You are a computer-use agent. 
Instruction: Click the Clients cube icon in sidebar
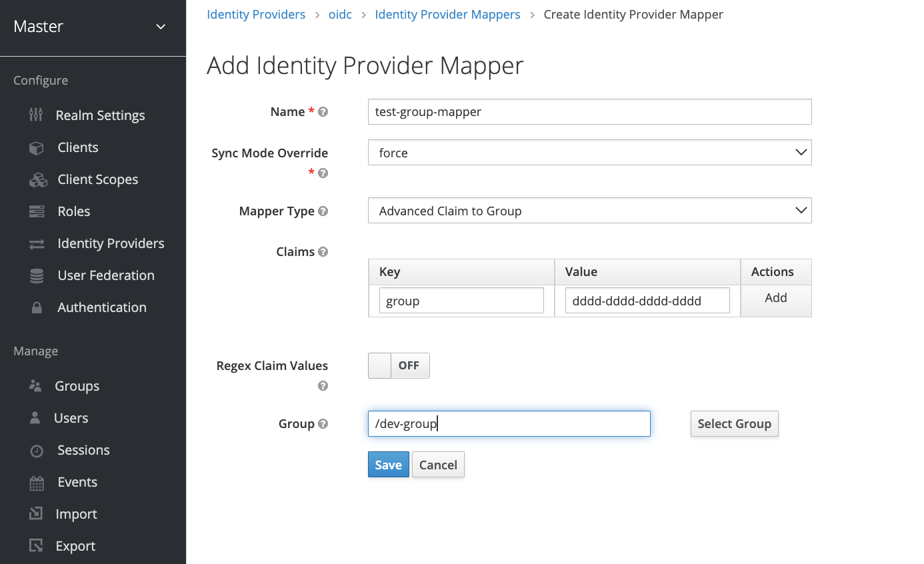(x=36, y=148)
